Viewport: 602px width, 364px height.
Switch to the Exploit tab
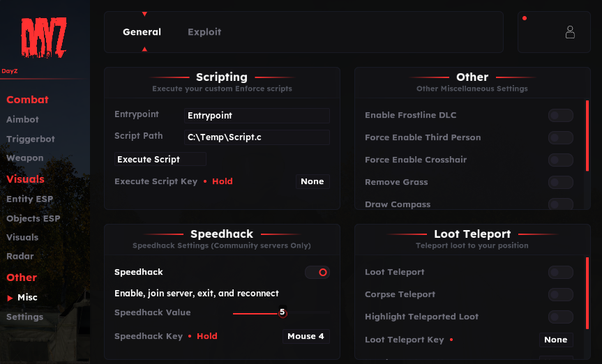point(204,32)
